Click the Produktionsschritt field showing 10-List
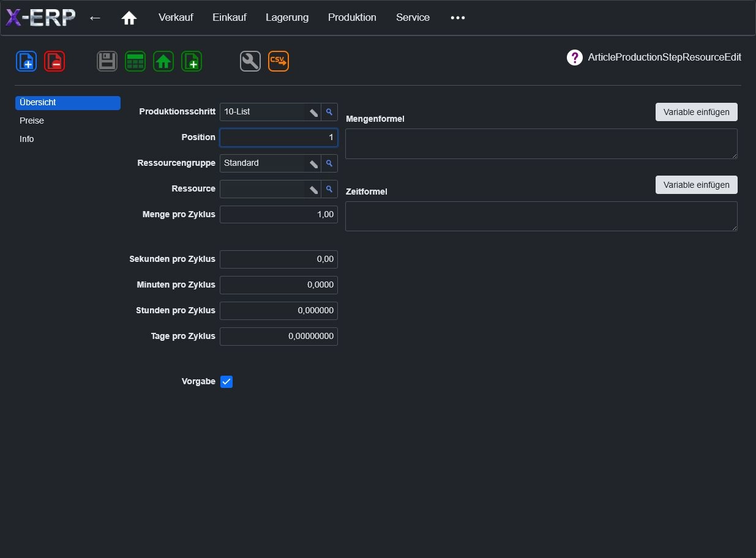 point(263,112)
